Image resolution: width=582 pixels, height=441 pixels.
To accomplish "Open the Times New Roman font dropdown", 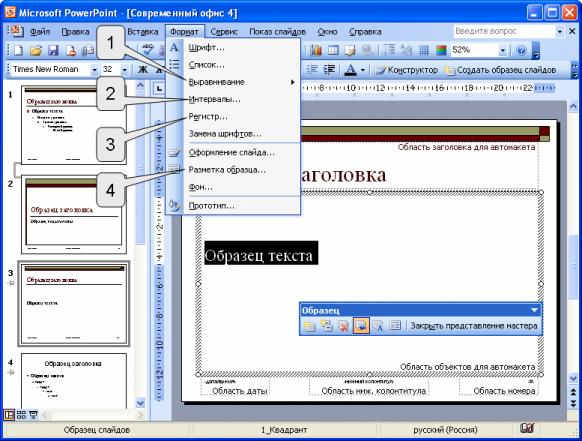I will [94, 70].
